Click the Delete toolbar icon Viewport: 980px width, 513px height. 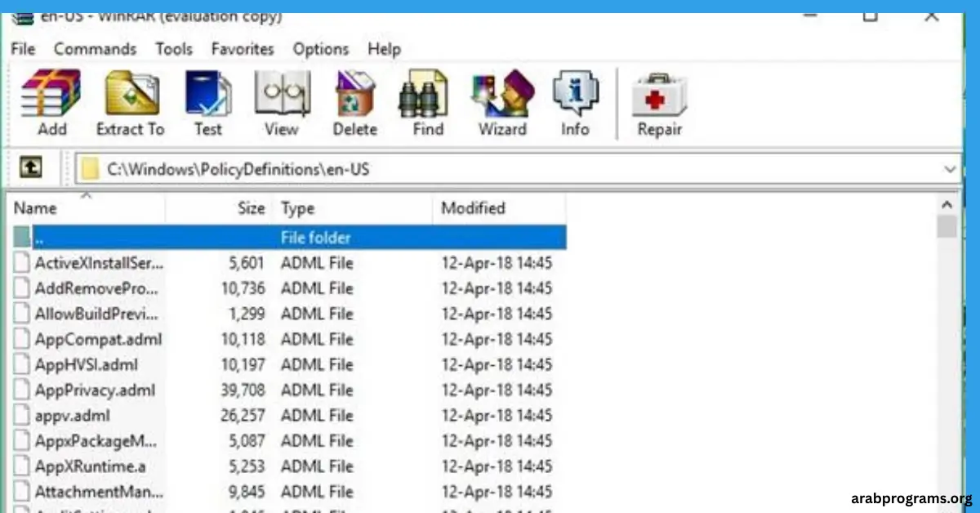355,94
